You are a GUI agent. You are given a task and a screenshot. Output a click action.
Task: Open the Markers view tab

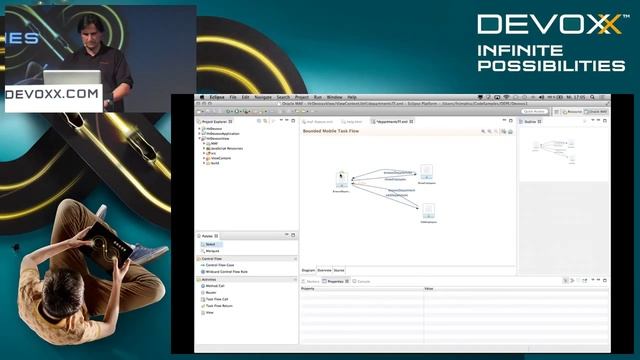coord(311,281)
